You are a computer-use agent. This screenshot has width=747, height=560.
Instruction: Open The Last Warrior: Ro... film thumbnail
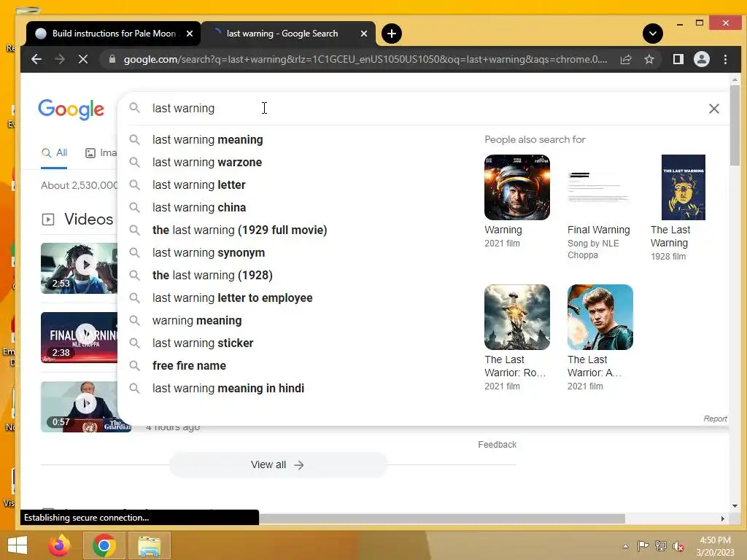[517, 317]
